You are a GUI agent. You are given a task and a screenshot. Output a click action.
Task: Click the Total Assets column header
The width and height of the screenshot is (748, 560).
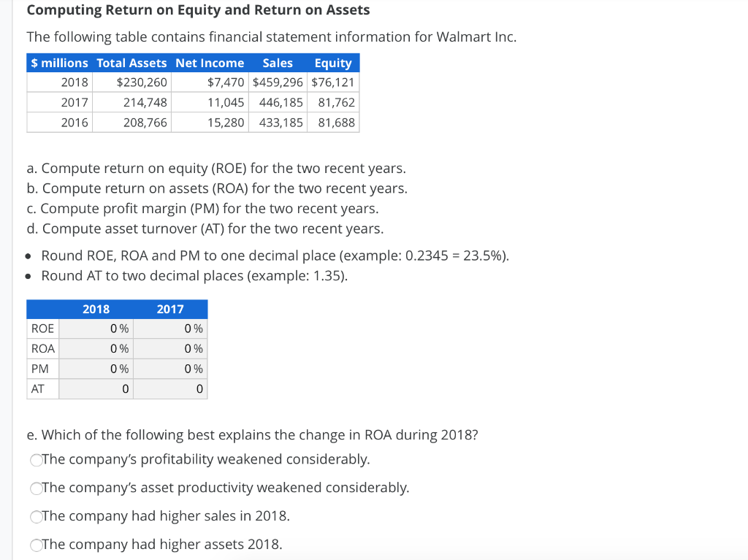tap(132, 63)
